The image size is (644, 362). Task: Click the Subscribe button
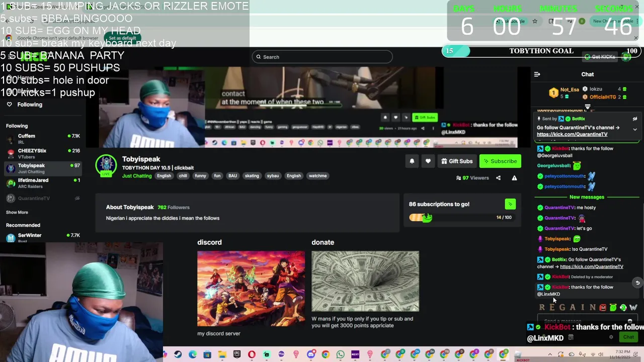(500, 161)
